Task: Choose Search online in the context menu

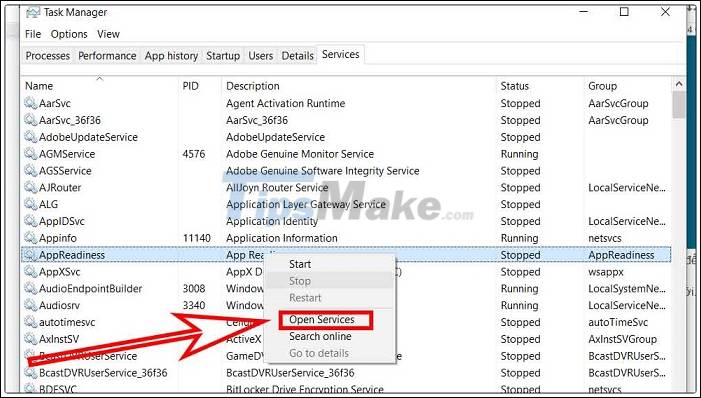Action: click(320, 336)
